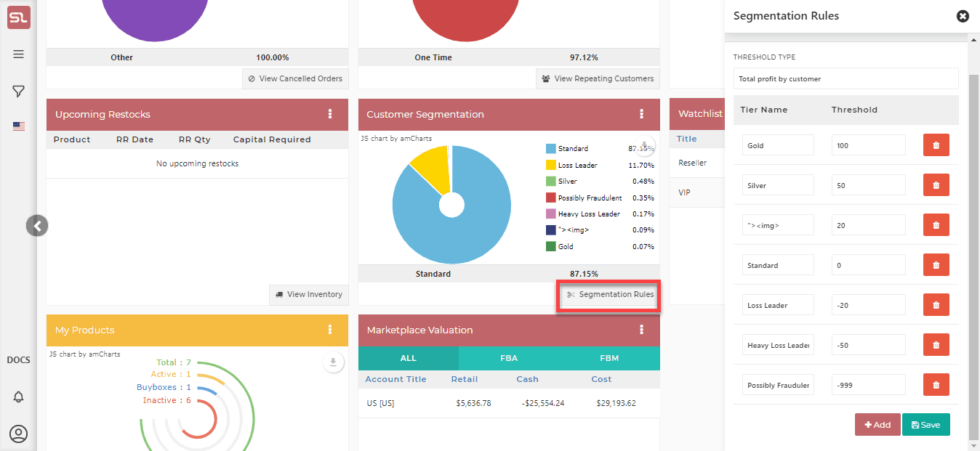980x451 pixels.
Task: Open the hamburger menu in sidebar
Action: coord(19,54)
